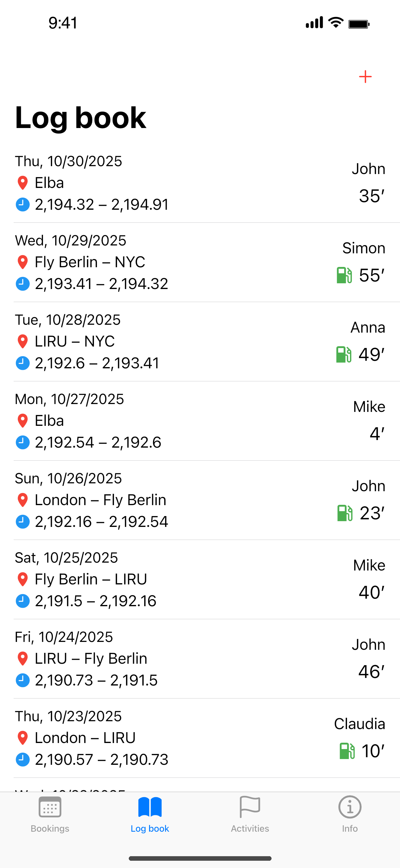The image size is (400, 868).
Task: Click fuel pump icon on Simon's entry
Action: point(344,275)
